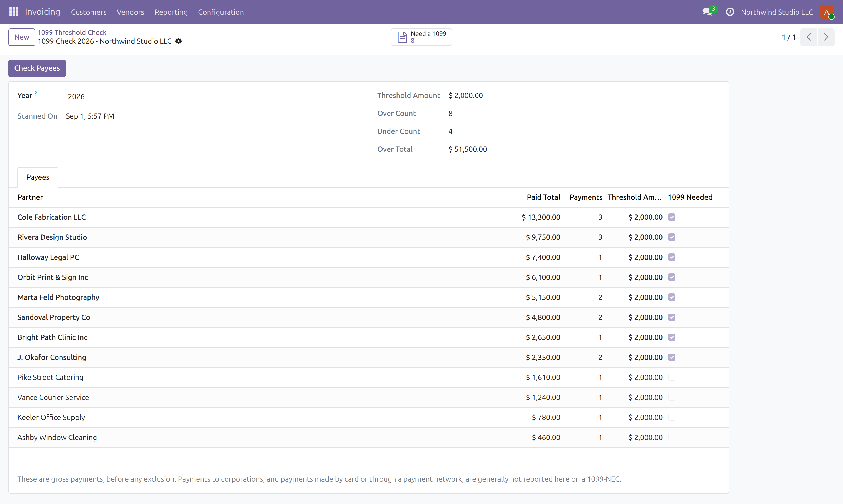Toggle 1099 Needed for Rivera Design Studio
The height and width of the screenshot is (504, 843).
point(671,237)
